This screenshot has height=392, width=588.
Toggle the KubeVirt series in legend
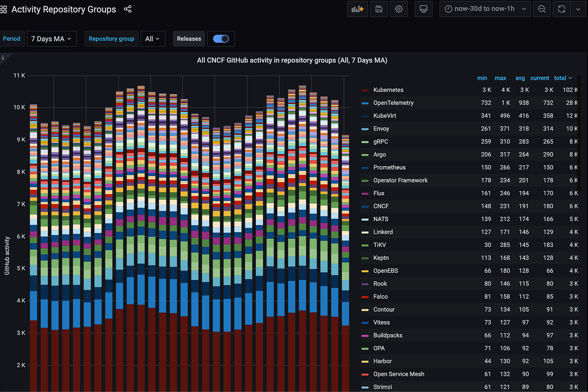click(384, 116)
